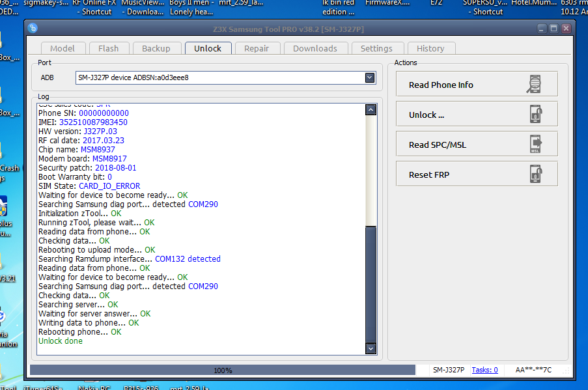Screen dimensions: 588x390
Task: Click the Phone SN 00000000000 value
Action: pos(104,113)
